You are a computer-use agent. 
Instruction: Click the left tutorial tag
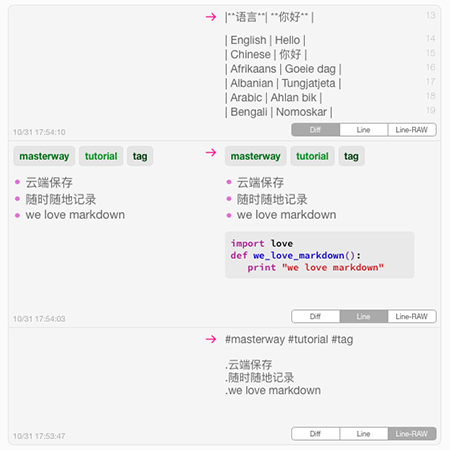tap(101, 156)
